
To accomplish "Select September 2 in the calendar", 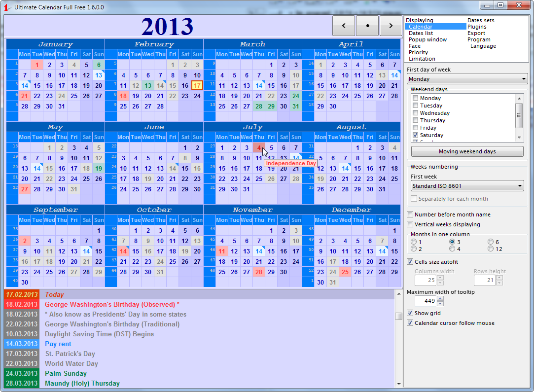I will coord(25,241).
